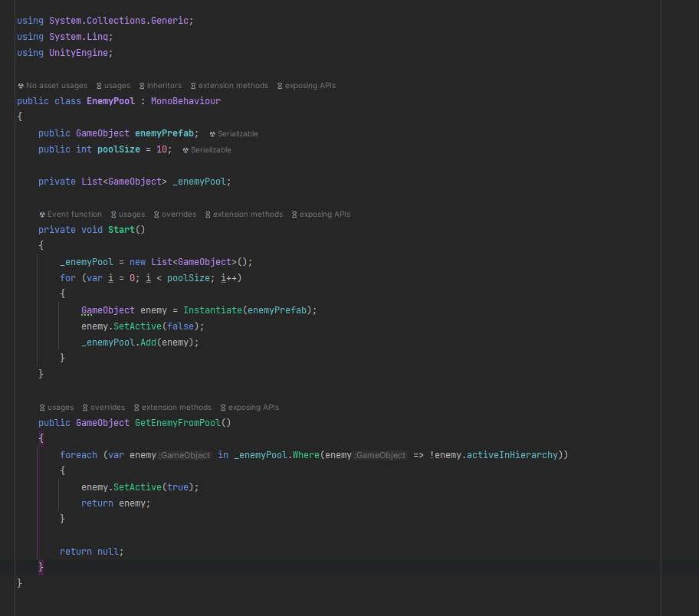
Task: Open exposing APIs lens above EnemyPool class
Action: [x=307, y=86]
